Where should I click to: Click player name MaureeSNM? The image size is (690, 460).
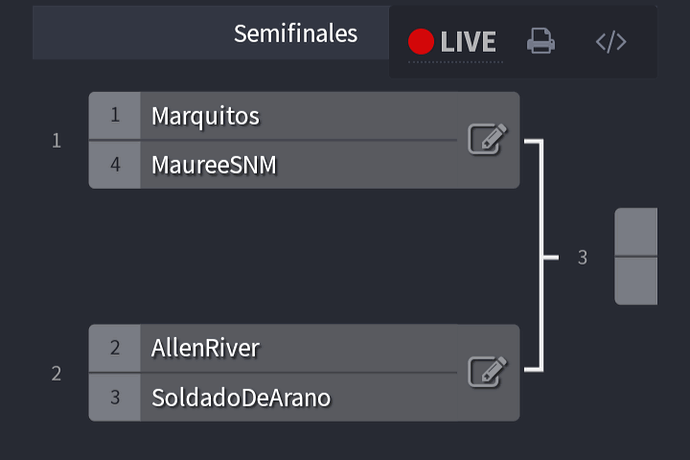click(x=214, y=165)
